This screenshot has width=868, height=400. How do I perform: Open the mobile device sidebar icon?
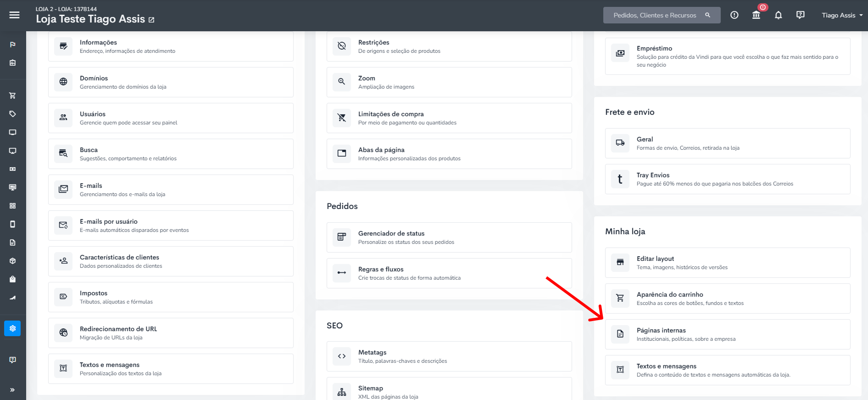12,224
